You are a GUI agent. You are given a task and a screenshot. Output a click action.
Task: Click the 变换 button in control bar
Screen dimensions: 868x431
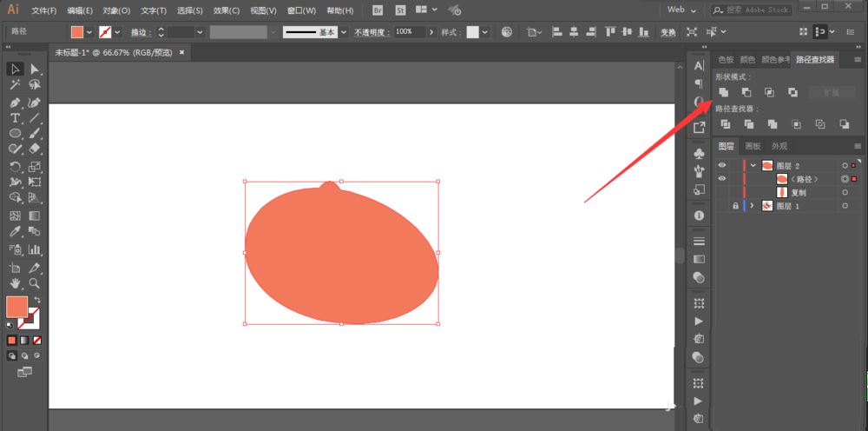[x=667, y=31]
